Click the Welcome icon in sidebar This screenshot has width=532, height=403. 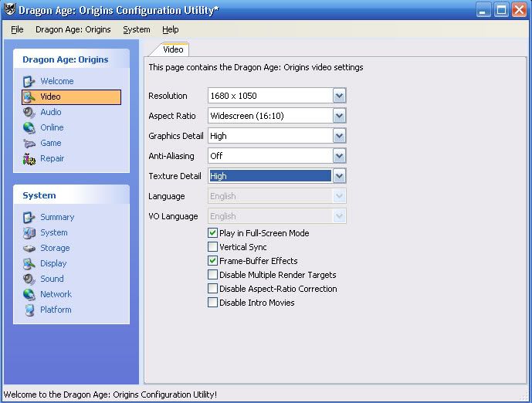pyautogui.click(x=29, y=81)
